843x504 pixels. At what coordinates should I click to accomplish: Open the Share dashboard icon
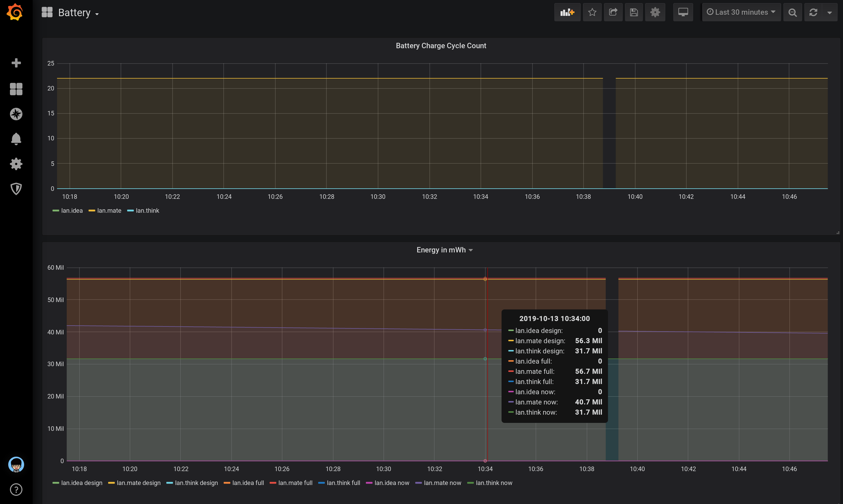613,12
